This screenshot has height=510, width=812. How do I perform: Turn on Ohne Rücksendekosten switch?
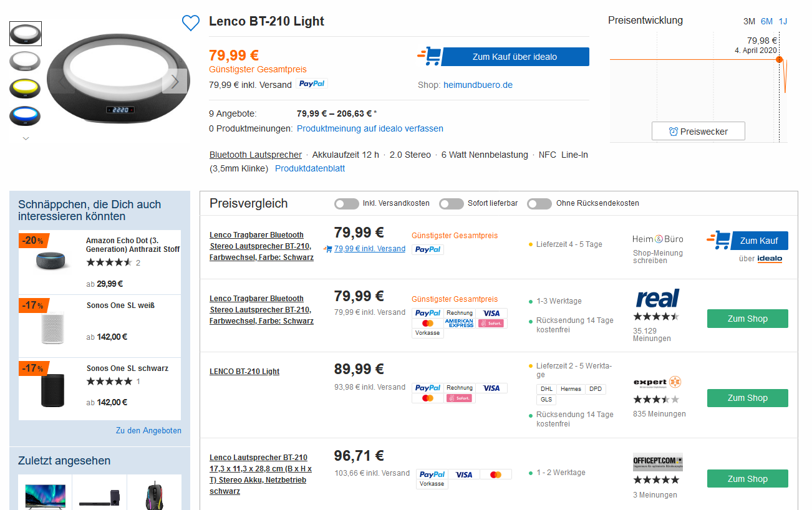pos(539,203)
